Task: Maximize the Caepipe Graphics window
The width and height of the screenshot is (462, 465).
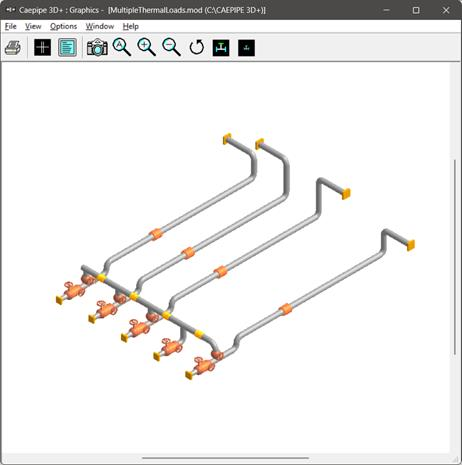Action: (x=416, y=10)
